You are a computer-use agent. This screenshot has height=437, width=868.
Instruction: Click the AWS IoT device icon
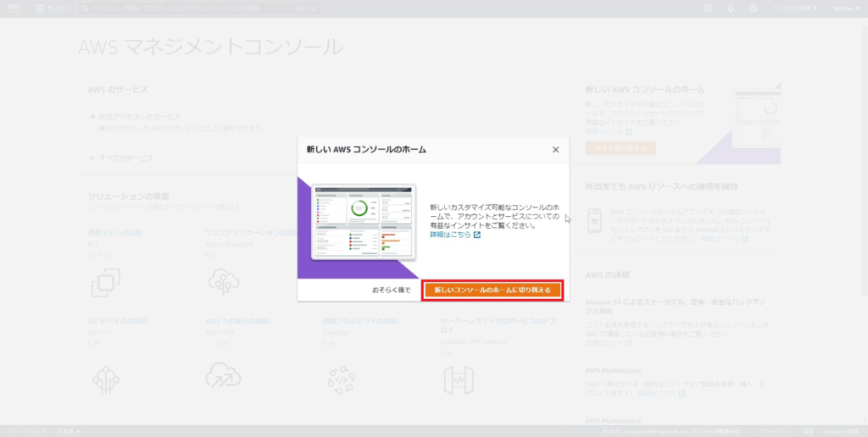(105, 374)
